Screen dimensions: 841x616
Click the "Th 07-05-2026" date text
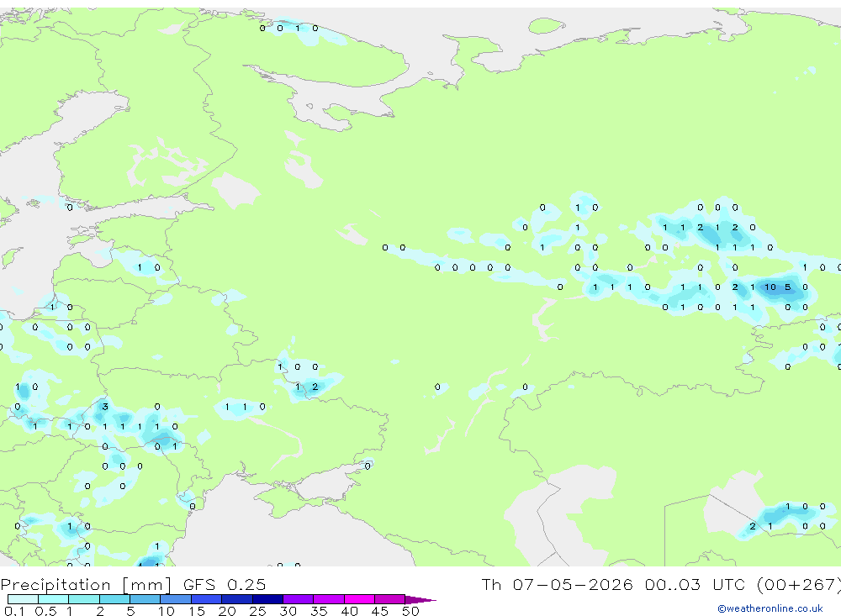557,584
